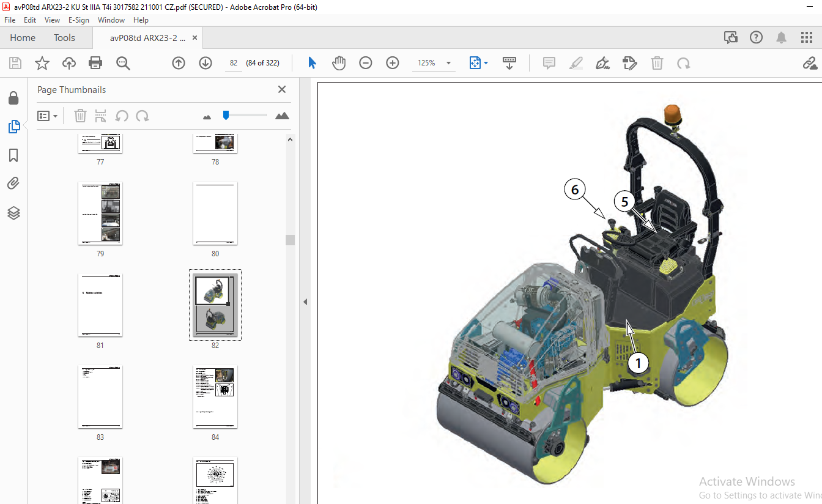Zoom out with the minus icon
Viewport: 822px width, 504px height.
366,63
